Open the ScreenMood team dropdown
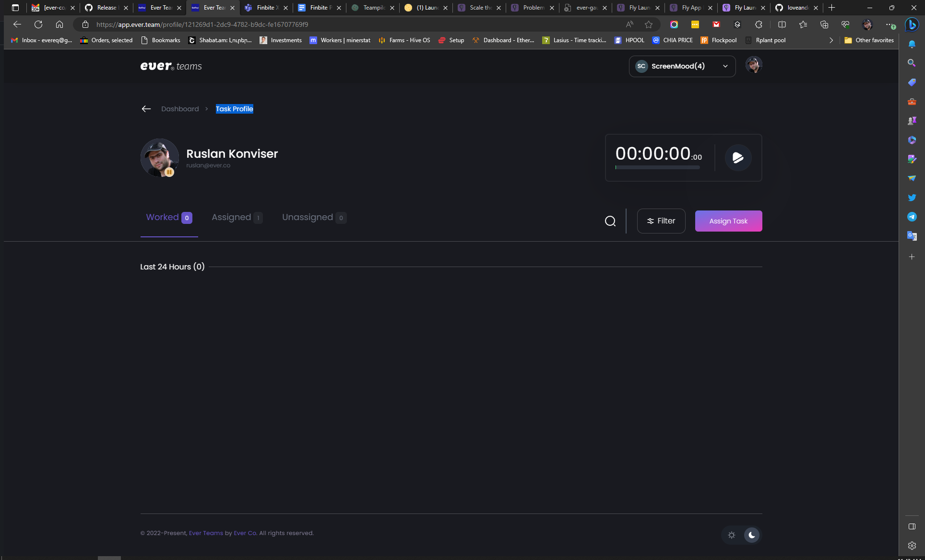925x560 pixels. tap(682, 66)
